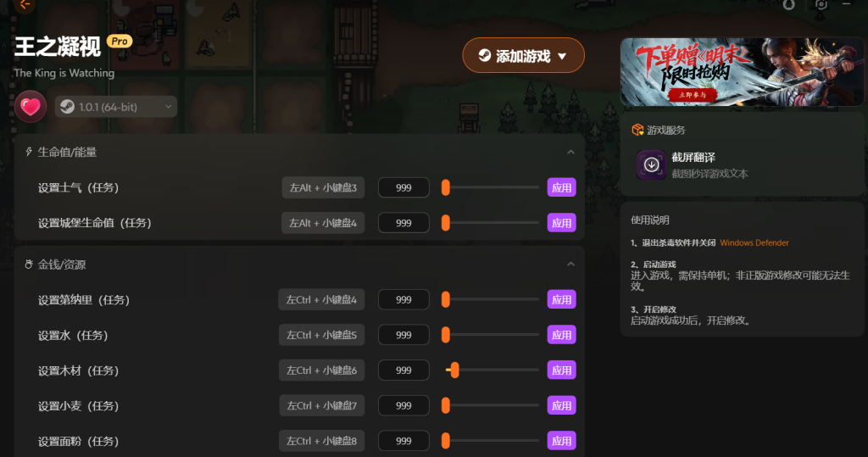Collapse the 生命值/能量 section chevron

pyautogui.click(x=570, y=152)
